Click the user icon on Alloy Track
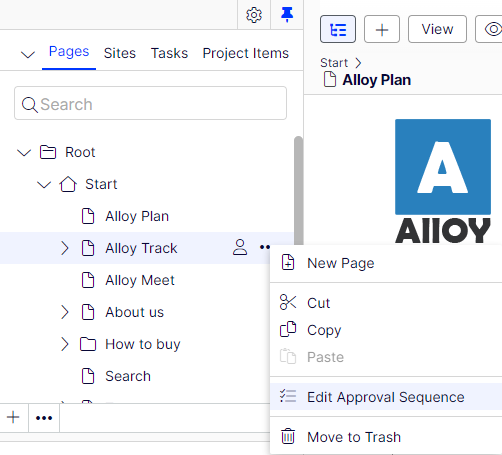The width and height of the screenshot is (502, 455). coord(240,248)
